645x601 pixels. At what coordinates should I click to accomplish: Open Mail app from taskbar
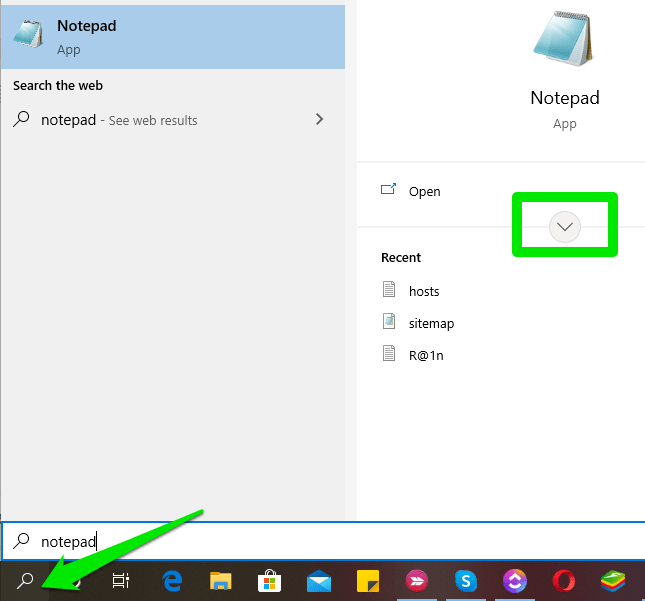[x=319, y=581]
